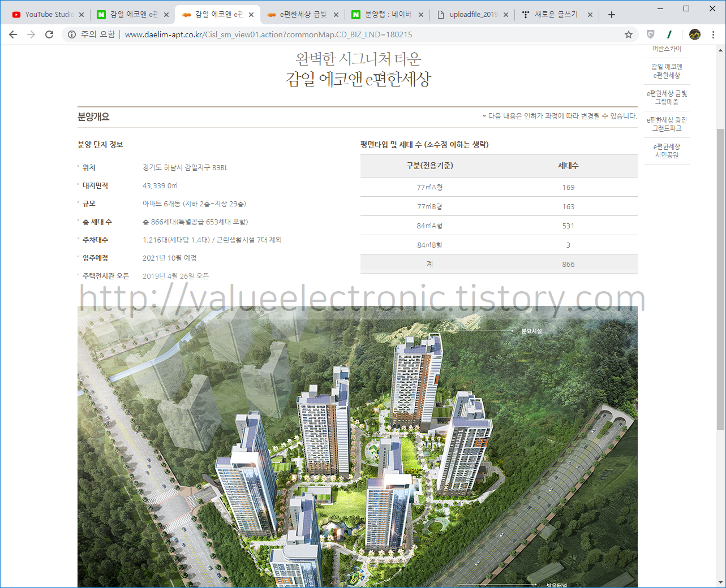The image size is (726, 588).
Task: Reload the current page
Action: coord(49,34)
